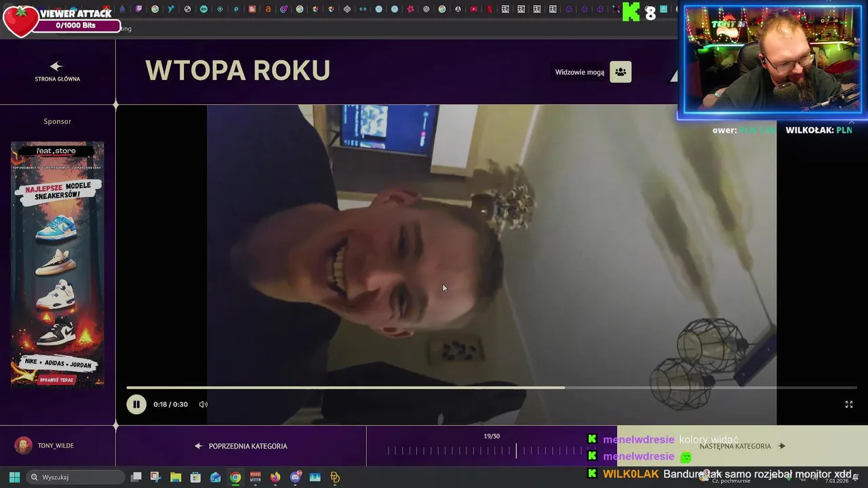Viewport: 868px width, 488px height.
Task: Open Voicemeeter from the taskbar
Action: point(256,477)
